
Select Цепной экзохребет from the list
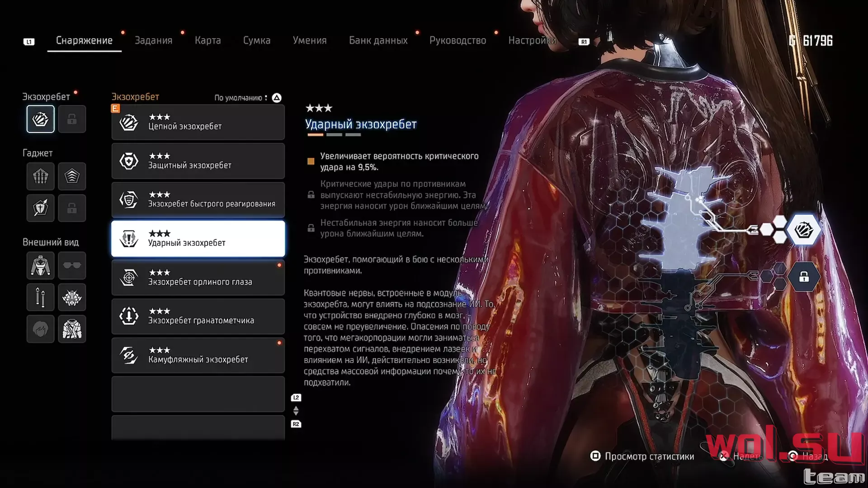pyautogui.click(x=198, y=122)
